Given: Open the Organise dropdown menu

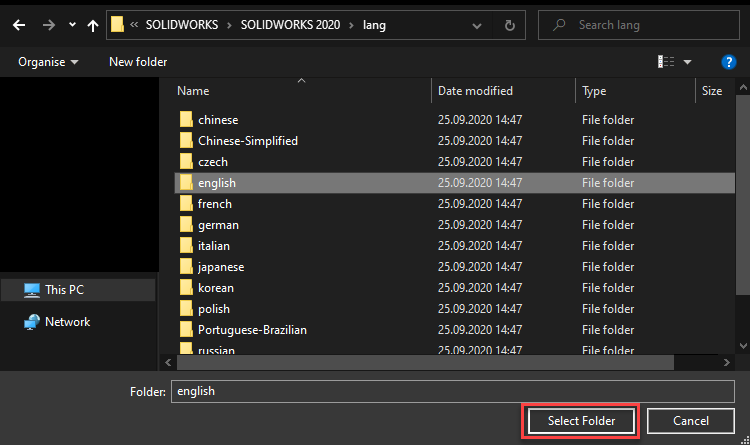Looking at the screenshot, I should pos(48,62).
